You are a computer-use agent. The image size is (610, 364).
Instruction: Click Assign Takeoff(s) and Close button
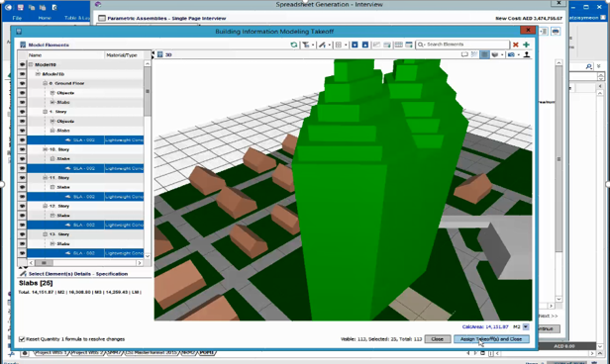point(491,339)
